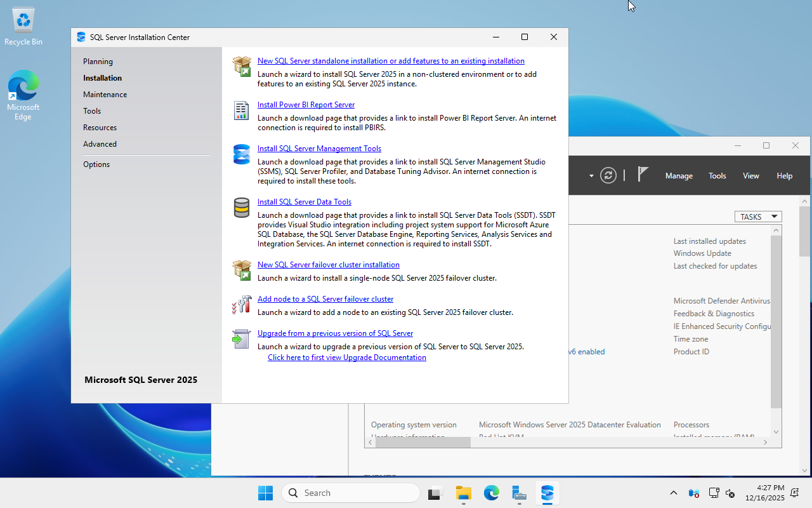Click the view Upgrade Documentation link
The width and height of the screenshot is (812, 508).
(346, 358)
